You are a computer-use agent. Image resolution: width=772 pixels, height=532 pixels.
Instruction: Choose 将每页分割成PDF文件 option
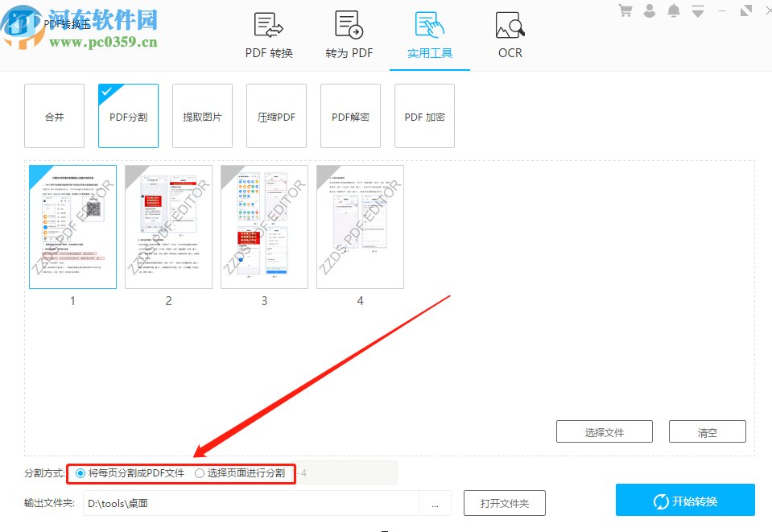point(130,473)
